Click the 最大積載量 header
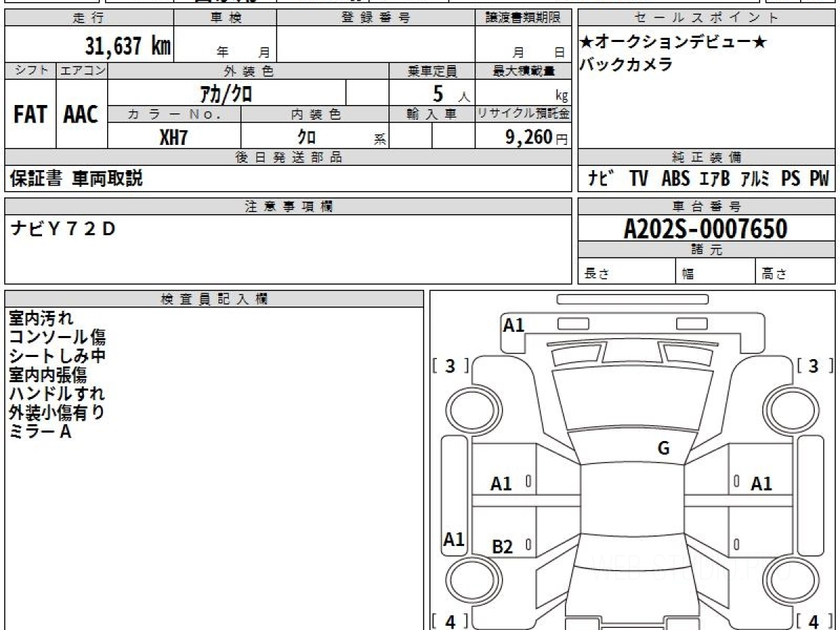 click(523, 71)
